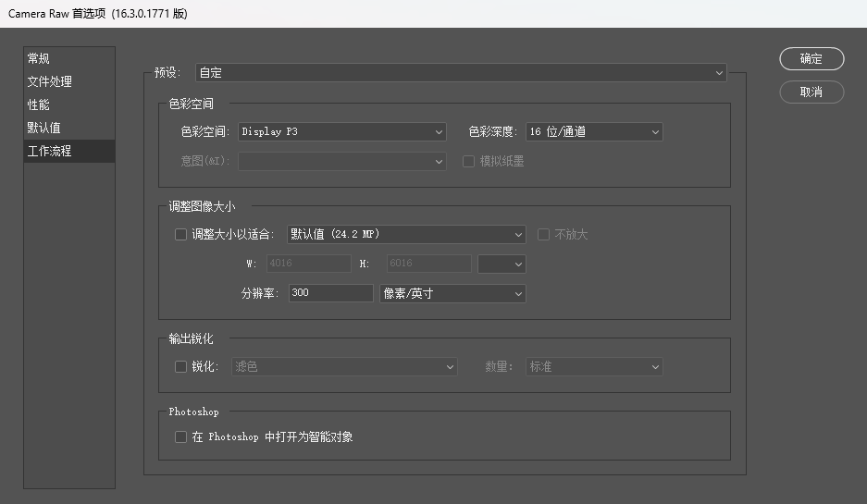Open 色彩深度 dropdown showing 16 位/通道
The image size is (867, 504).
click(x=594, y=131)
